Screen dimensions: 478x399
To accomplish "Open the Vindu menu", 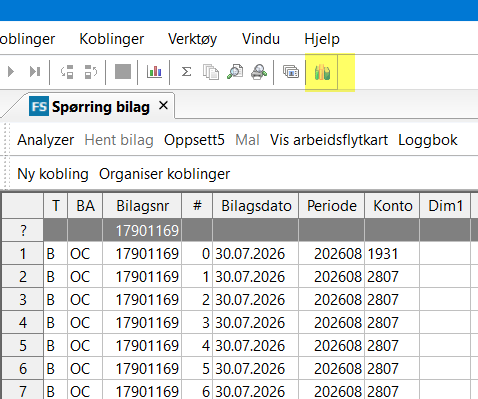I will [261, 39].
